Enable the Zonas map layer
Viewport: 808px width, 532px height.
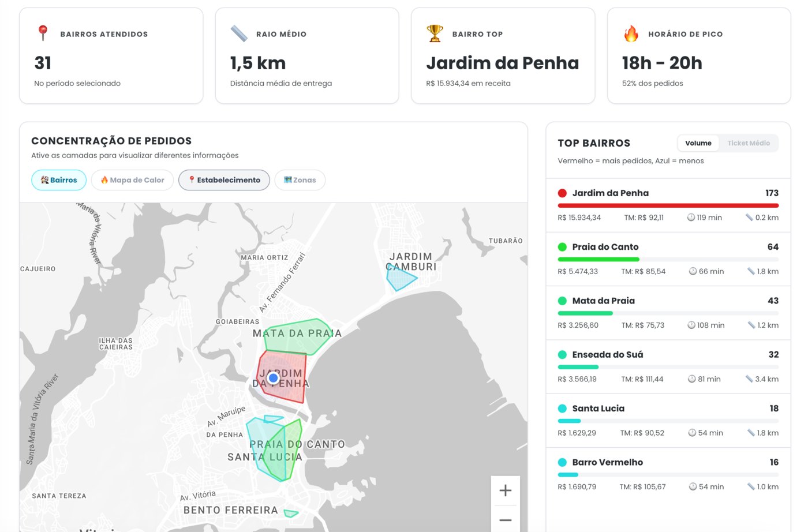point(300,180)
